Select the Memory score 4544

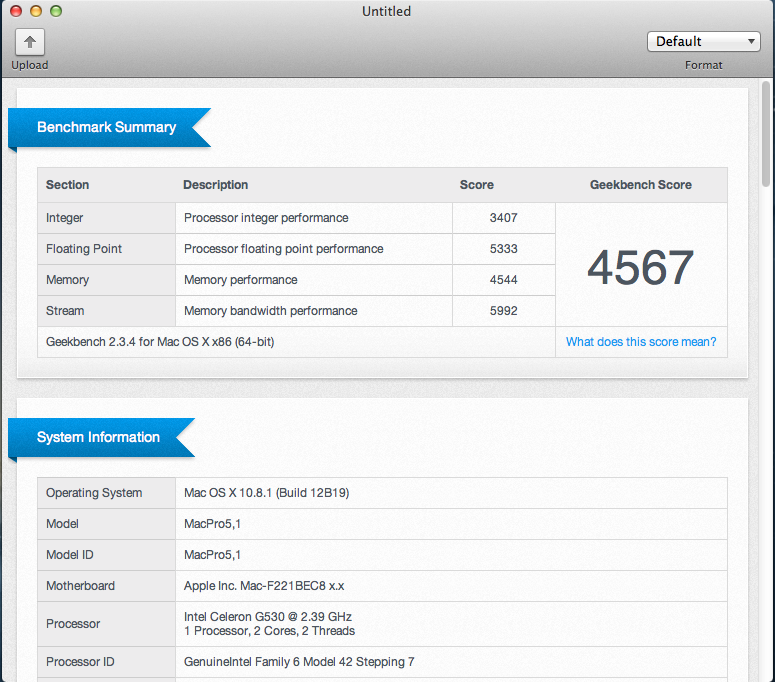click(x=503, y=280)
